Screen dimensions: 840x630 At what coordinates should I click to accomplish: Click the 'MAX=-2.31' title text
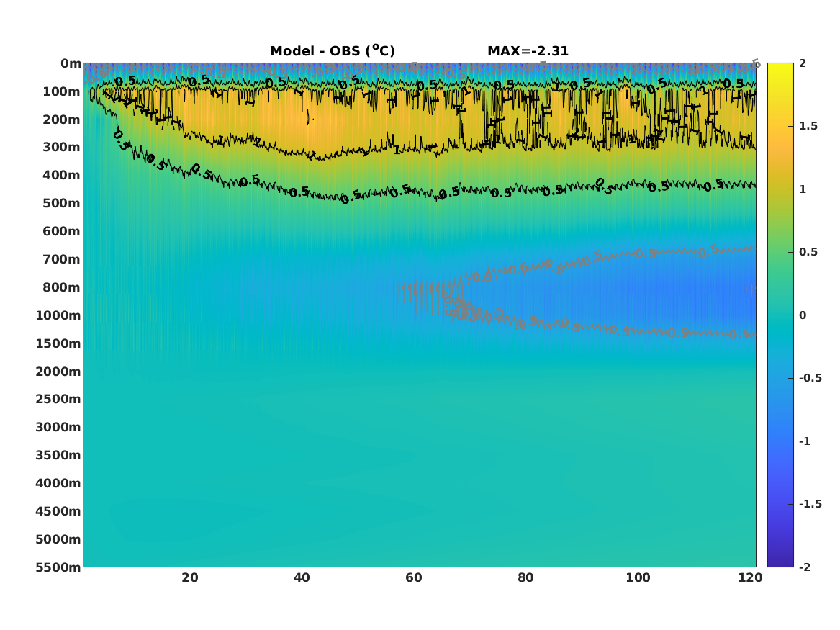tap(528, 51)
